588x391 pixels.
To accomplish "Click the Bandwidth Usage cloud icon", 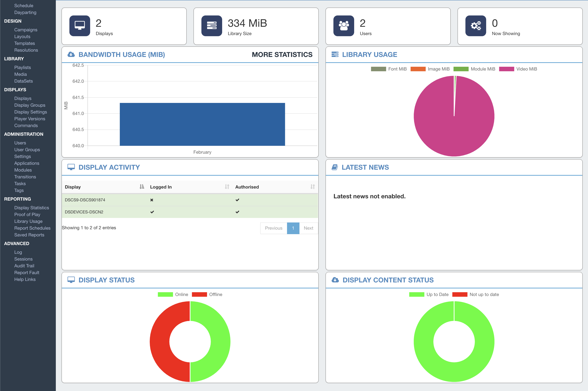I will click(x=71, y=54).
